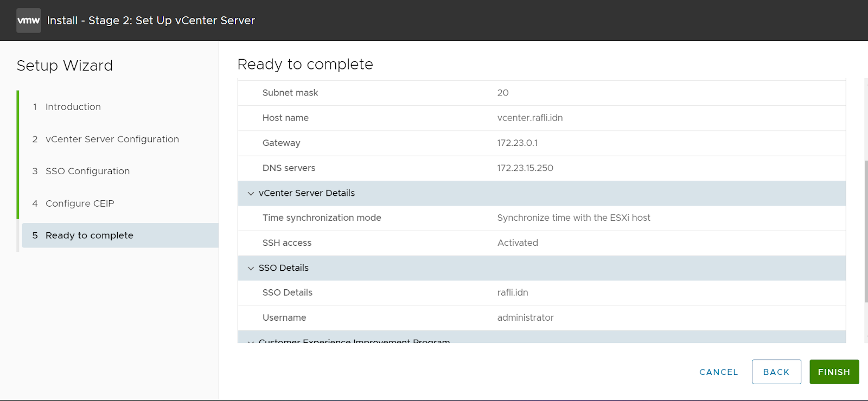
Task: Go to Introduction step
Action: click(x=73, y=107)
